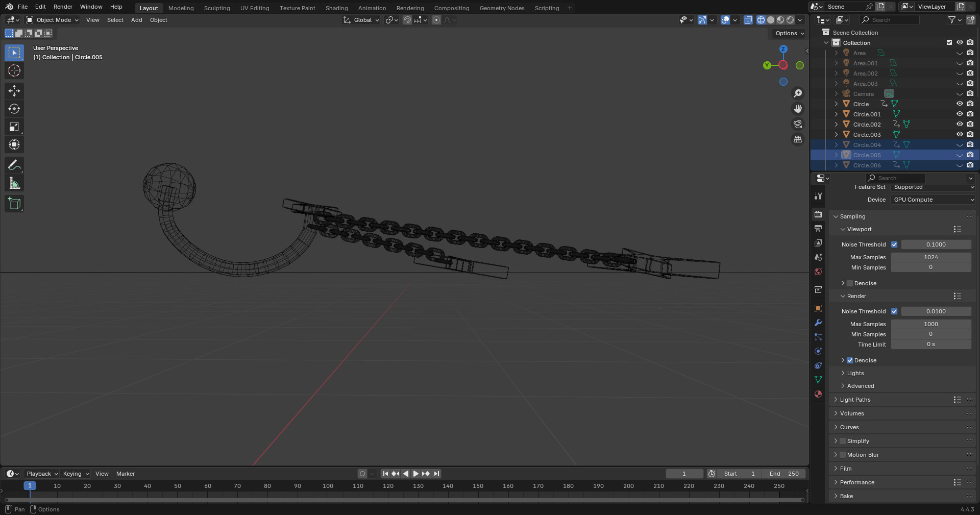Viewport: 980px width, 515px height.
Task: Open the File menu
Action: (22, 7)
